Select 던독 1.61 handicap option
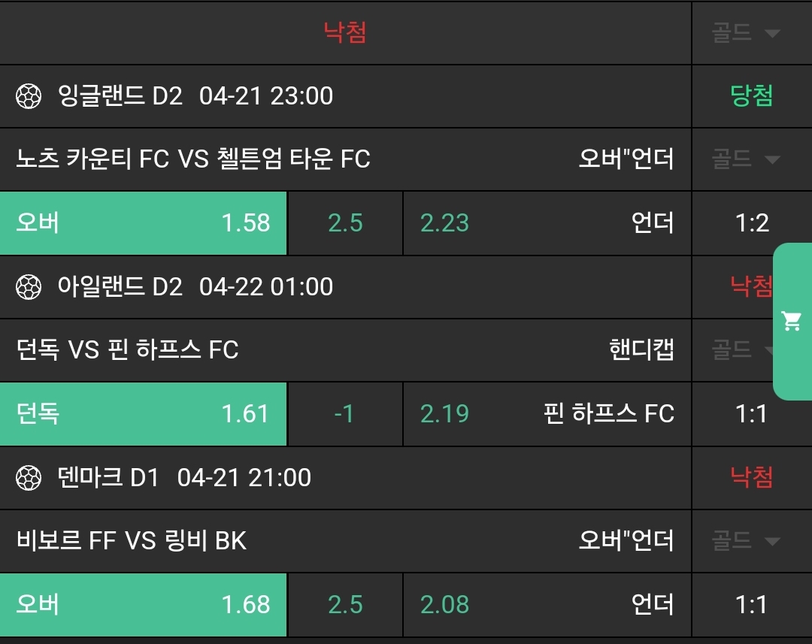This screenshot has height=644, width=812. (x=143, y=414)
